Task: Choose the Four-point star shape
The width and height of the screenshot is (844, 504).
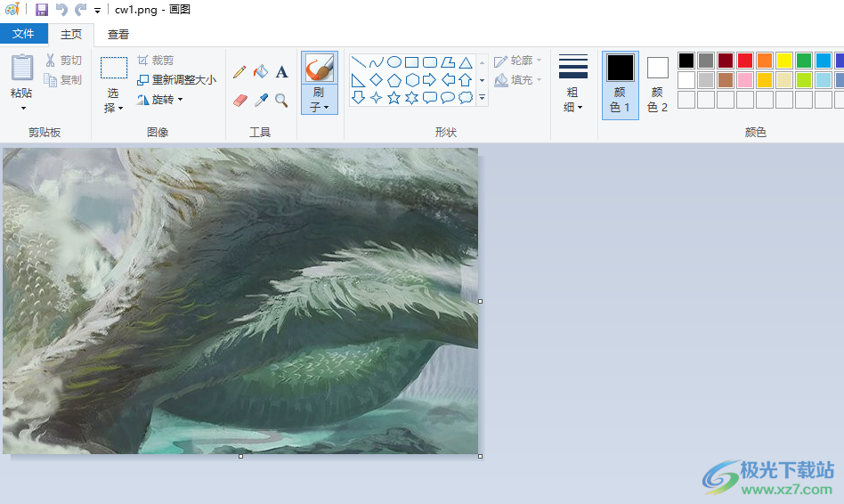Action: point(377,97)
